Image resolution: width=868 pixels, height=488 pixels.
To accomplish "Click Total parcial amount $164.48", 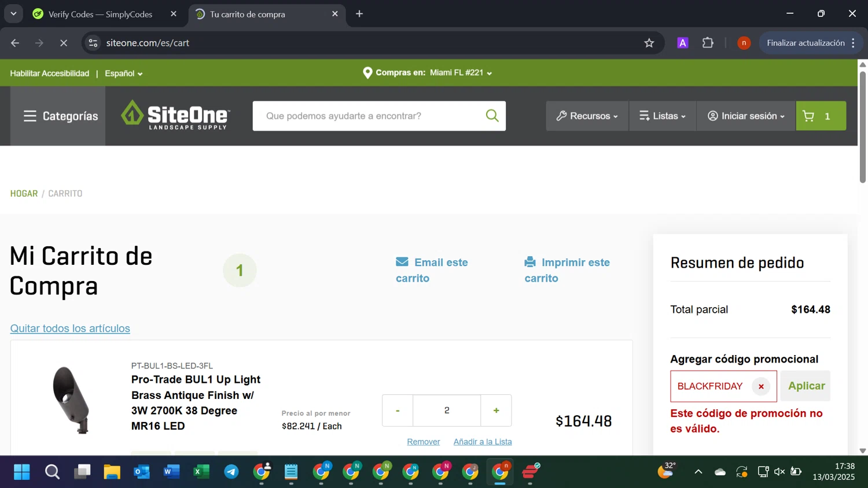I will coord(810,309).
